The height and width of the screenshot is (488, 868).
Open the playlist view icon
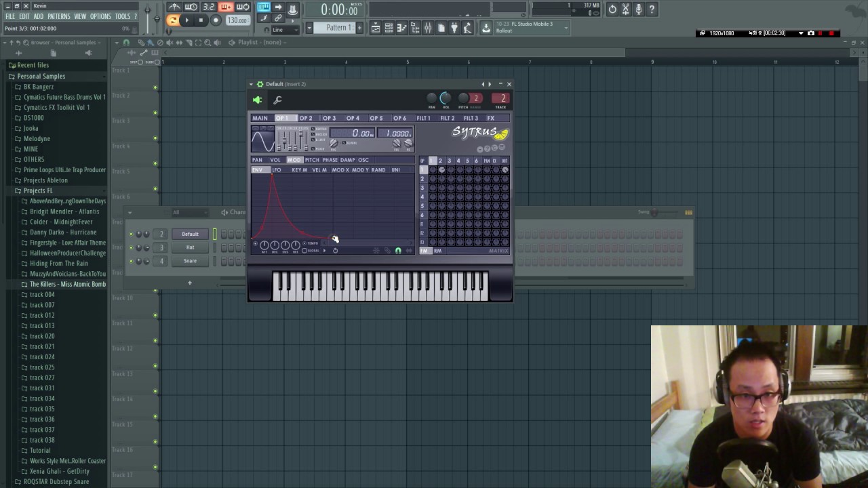(376, 28)
